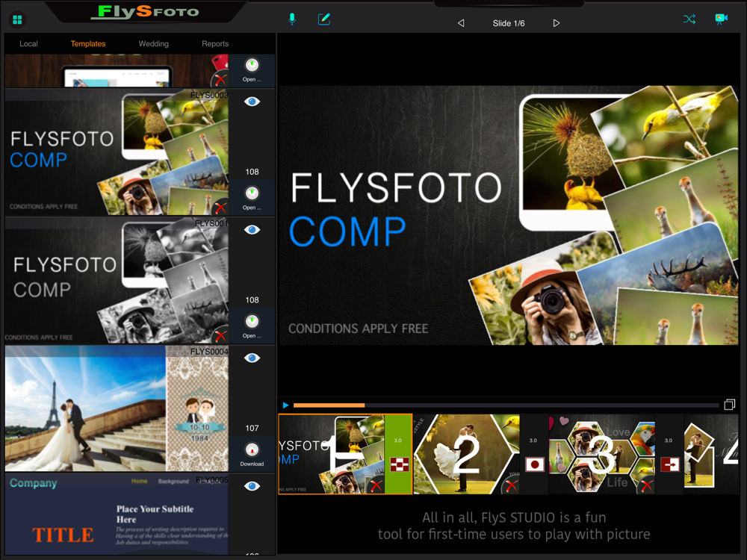
Task: Change checkerboard transition after slide 1
Action: (x=399, y=464)
